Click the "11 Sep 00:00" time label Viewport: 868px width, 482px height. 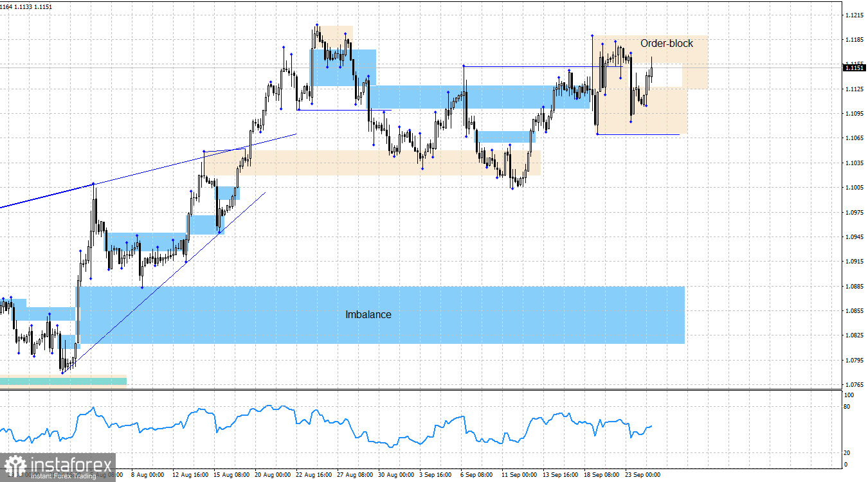click(520, 475)
